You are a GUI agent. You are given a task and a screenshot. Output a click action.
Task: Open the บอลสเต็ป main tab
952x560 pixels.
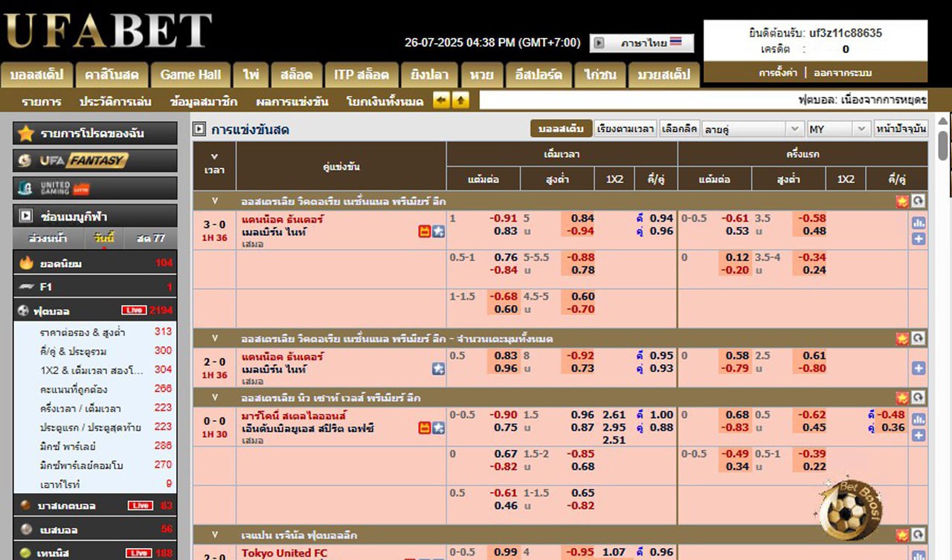click(37, 74)
